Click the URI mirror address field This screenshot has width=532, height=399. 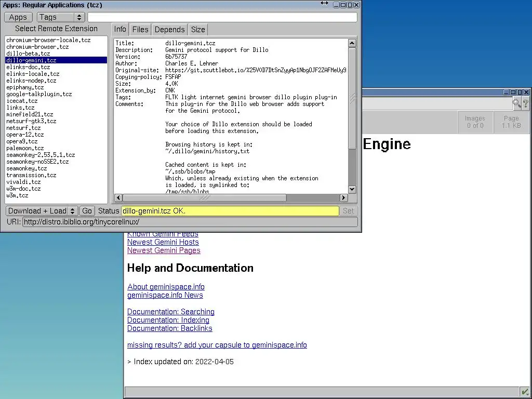(190, 222)
